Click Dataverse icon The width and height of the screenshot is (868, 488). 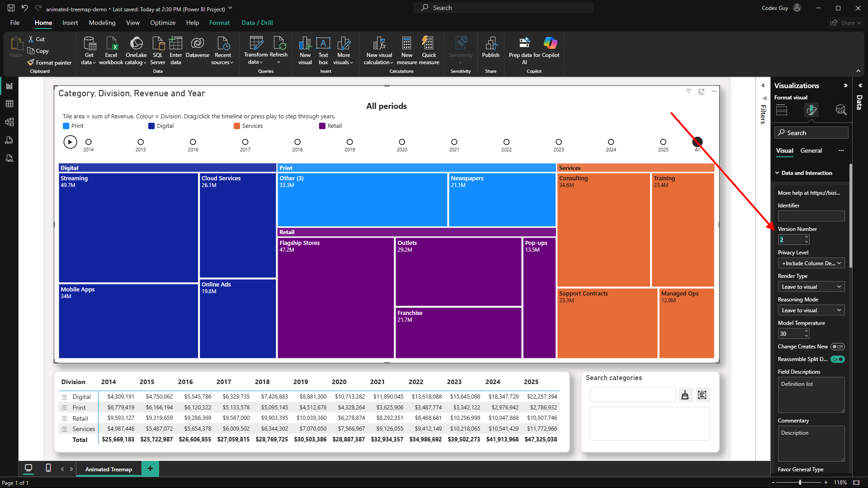click(x=198, y=47)
